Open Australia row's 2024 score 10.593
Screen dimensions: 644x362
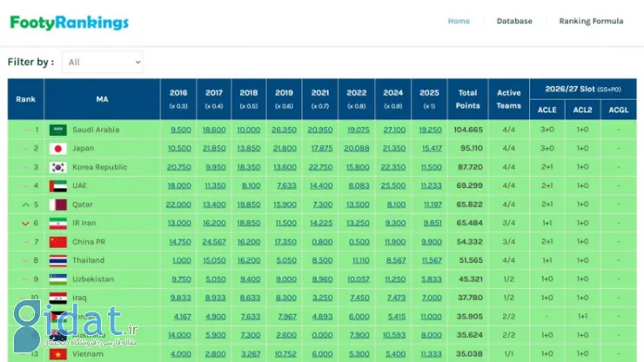pos(394,335)
